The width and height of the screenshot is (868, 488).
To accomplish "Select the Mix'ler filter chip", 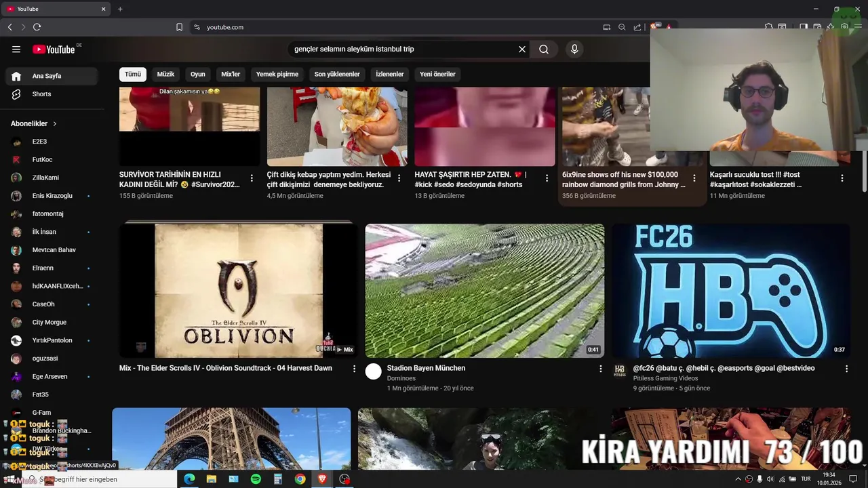I will click(231, 74).
